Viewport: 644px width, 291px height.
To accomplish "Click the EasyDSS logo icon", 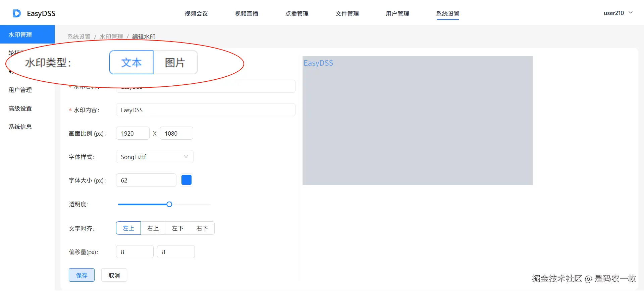I will click(17, 13).
